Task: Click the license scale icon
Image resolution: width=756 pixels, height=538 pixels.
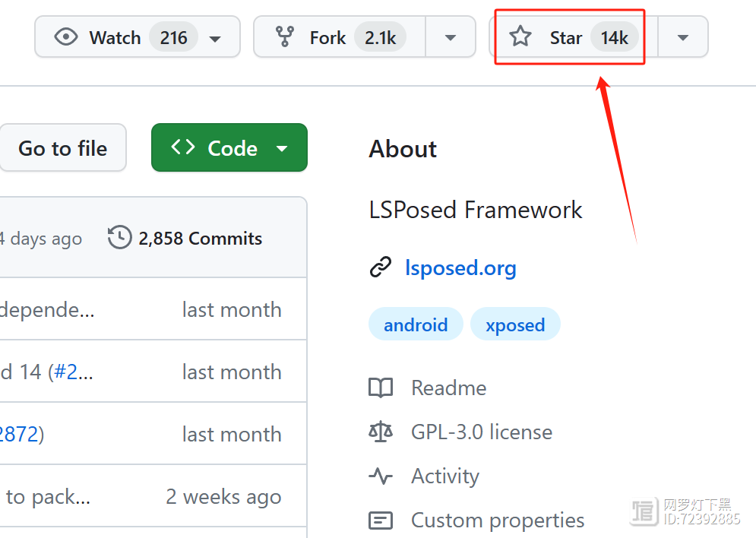Action: click(x=381, y=432)
